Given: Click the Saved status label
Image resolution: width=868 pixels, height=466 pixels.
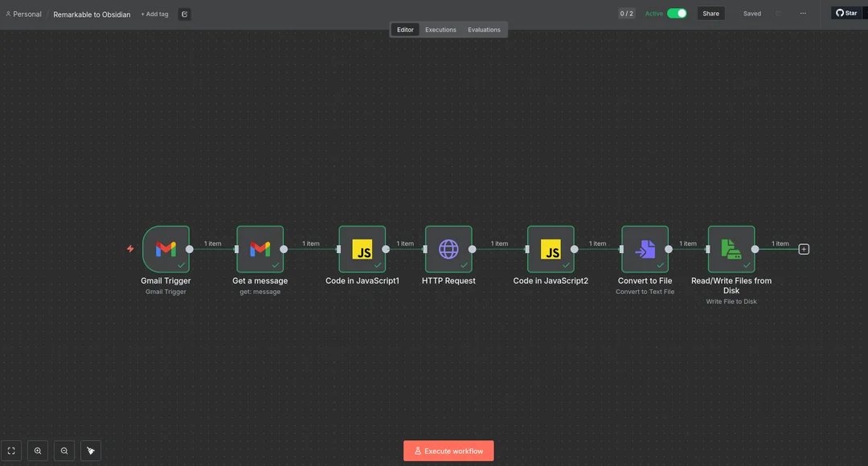Looking at the screenshot, I should point(751,14).
